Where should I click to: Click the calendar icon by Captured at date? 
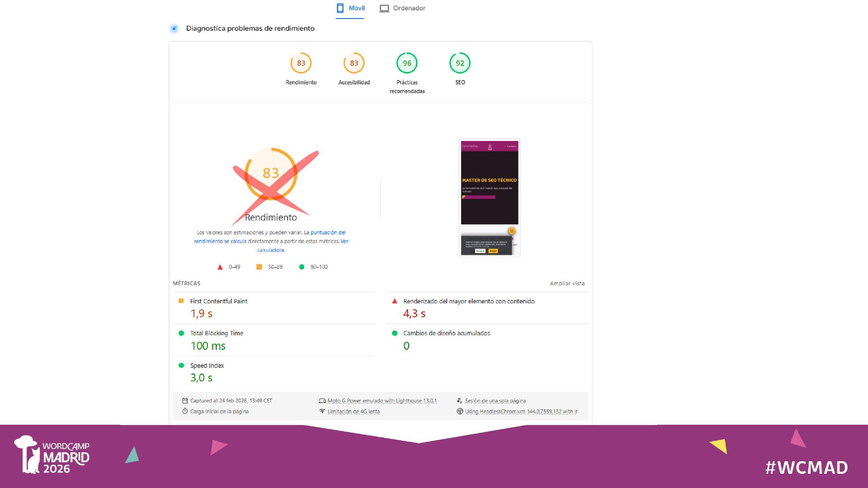(x=185, y=401)
